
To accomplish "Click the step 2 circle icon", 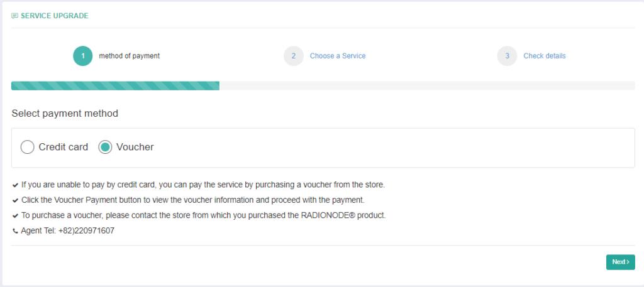I will 294,56.
